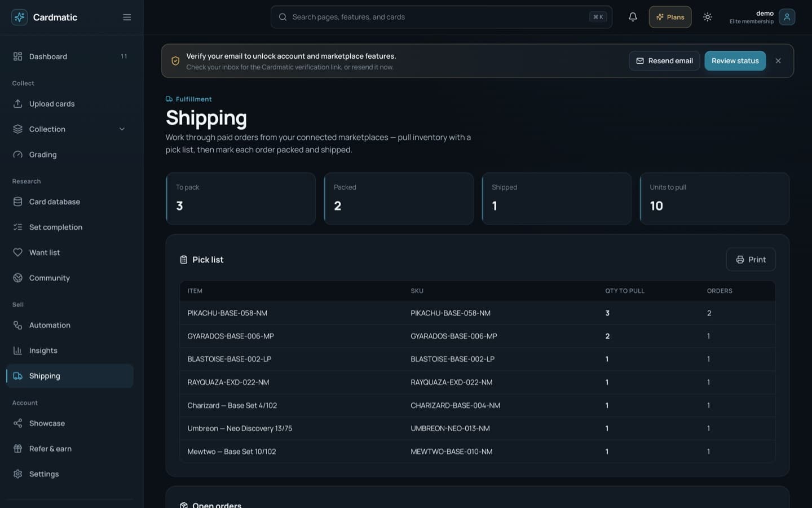
Task: Click SKU UMBREON-NEO-013-NM
Action: point(450,428)
